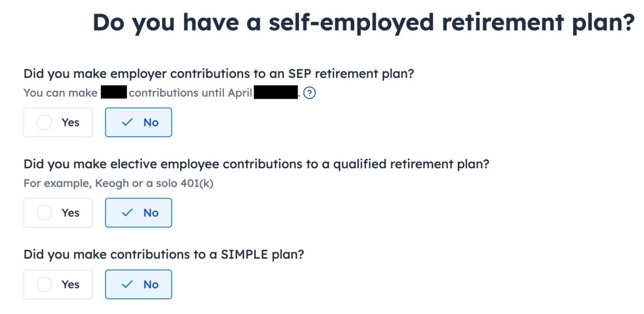Click the page title about self-employed retirement plans
This screenshot has height=314, width=644.
[x=363, y=22]
